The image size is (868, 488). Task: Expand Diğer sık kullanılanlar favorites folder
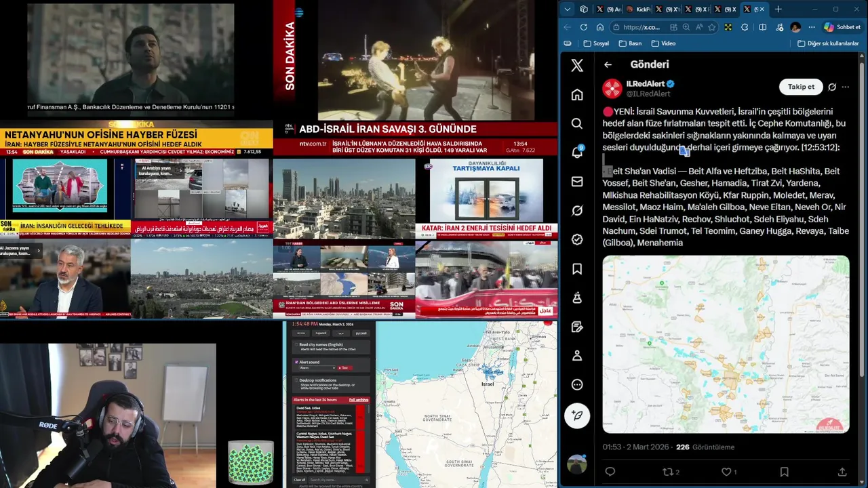[828, 43]
